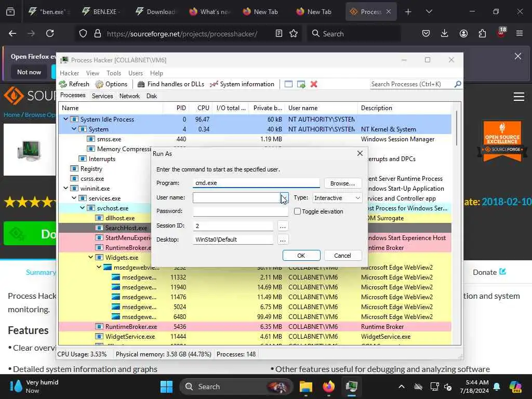
Task: Select the Registry process row
Action: coord(105,169)
